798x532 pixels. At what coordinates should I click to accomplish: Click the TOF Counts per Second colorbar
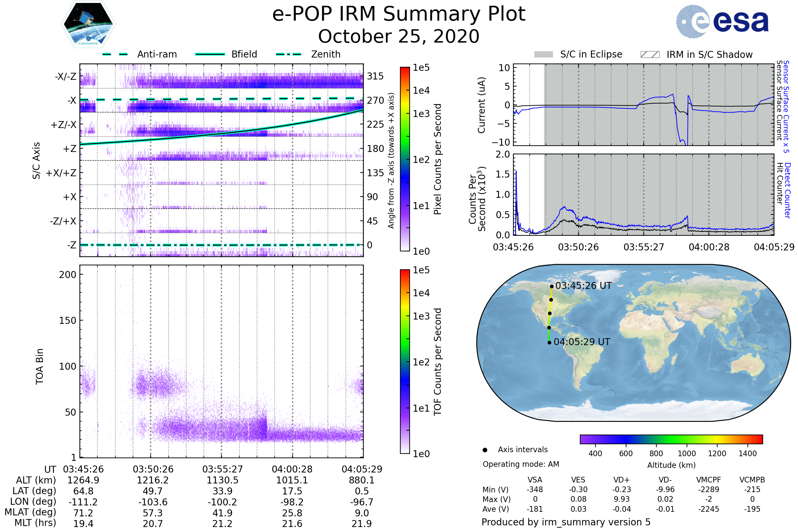tap(405, 362)
